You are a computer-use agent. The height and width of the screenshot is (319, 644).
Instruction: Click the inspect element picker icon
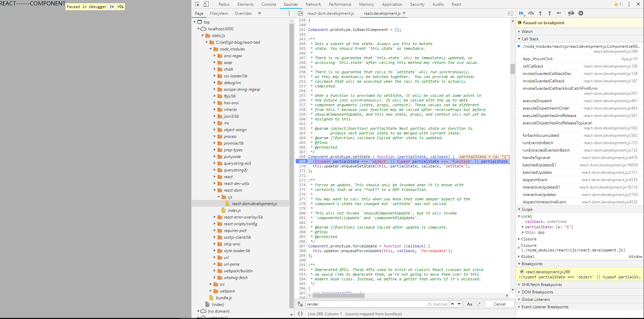point(197,4)
